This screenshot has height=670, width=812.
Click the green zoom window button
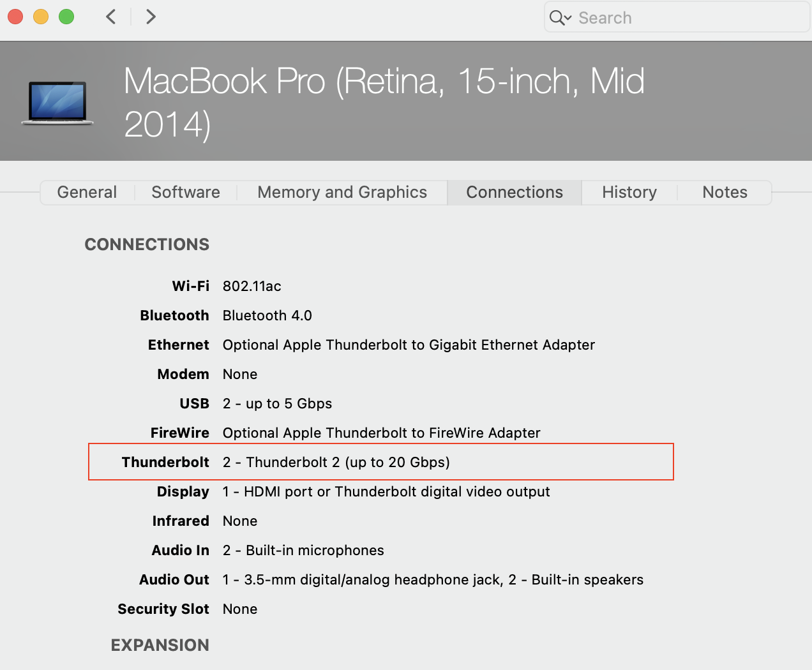tap(66, 17)
